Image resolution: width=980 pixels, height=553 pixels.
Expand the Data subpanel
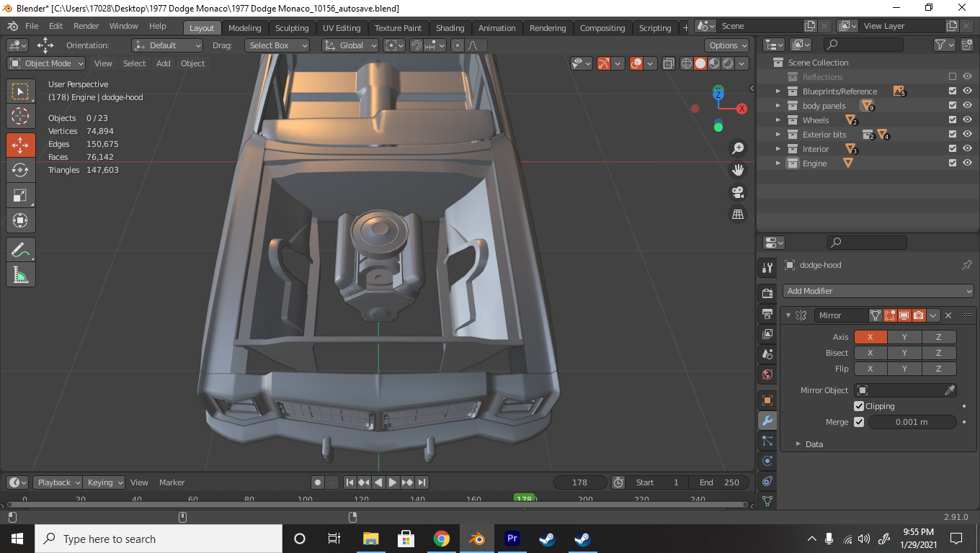pyautogui.click(x=798, y=444)
